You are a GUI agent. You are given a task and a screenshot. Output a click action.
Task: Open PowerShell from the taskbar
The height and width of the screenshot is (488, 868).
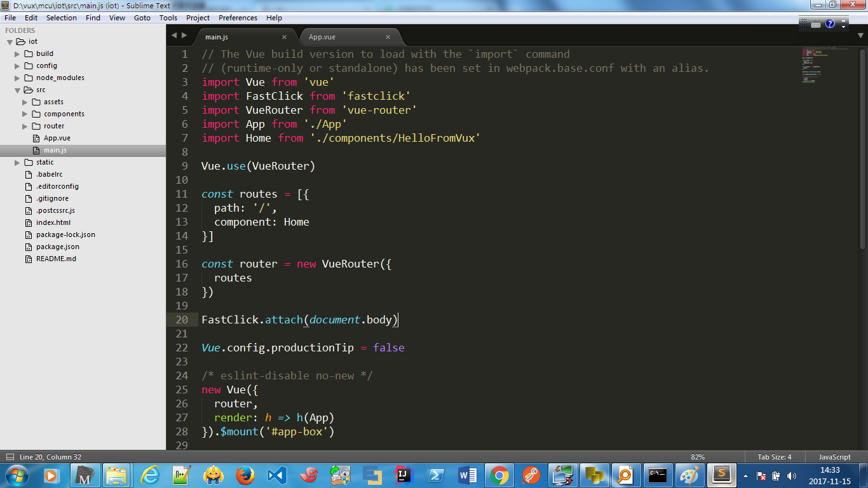(x=436, y=475)
